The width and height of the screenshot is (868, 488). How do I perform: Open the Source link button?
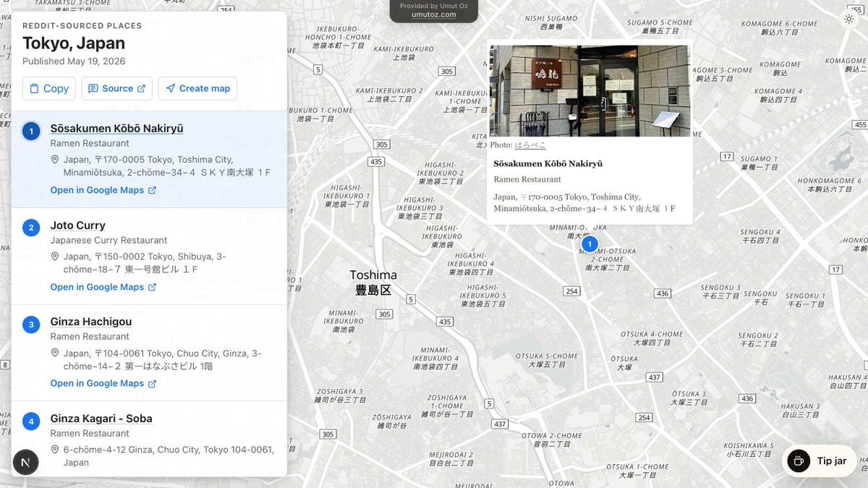[116, 88]
